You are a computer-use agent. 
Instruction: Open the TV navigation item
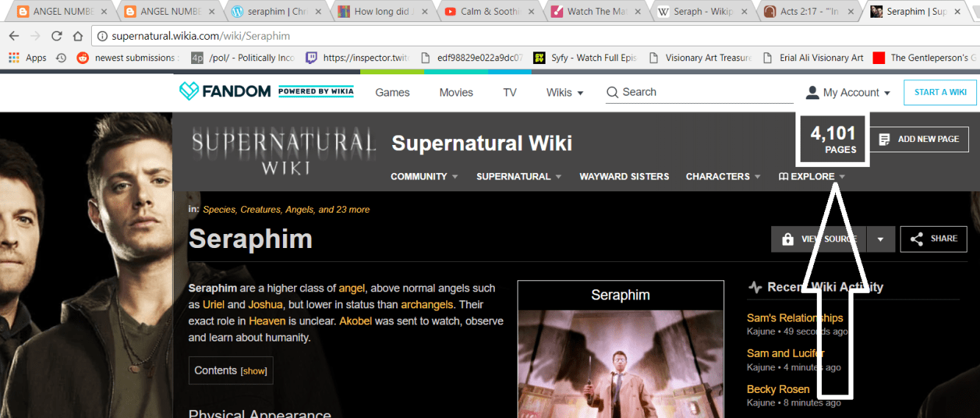[509, 92]
